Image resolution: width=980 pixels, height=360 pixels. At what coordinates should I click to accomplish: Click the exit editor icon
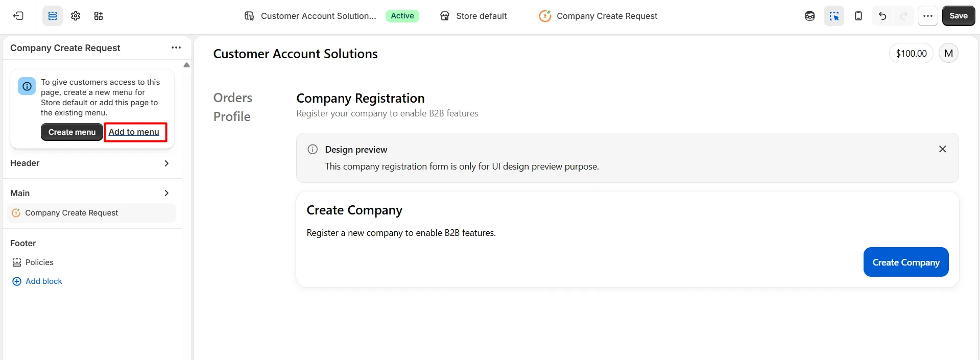point(18,16)
